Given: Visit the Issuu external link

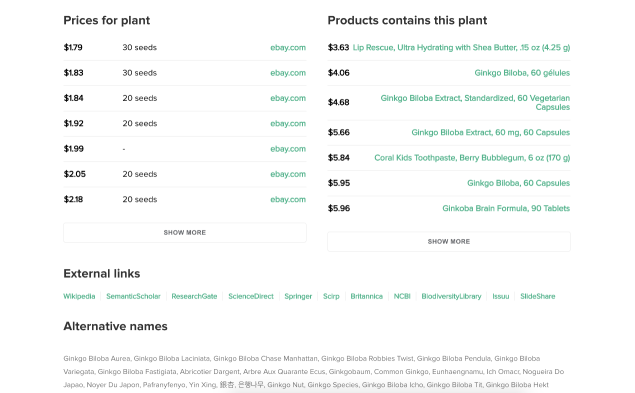Looking at the screenshot, I should (501, 296).
